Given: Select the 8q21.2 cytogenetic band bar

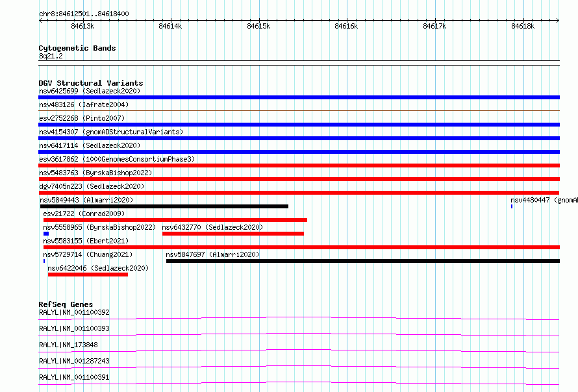Looking at the screenshot, I should (x=299, y=63).
